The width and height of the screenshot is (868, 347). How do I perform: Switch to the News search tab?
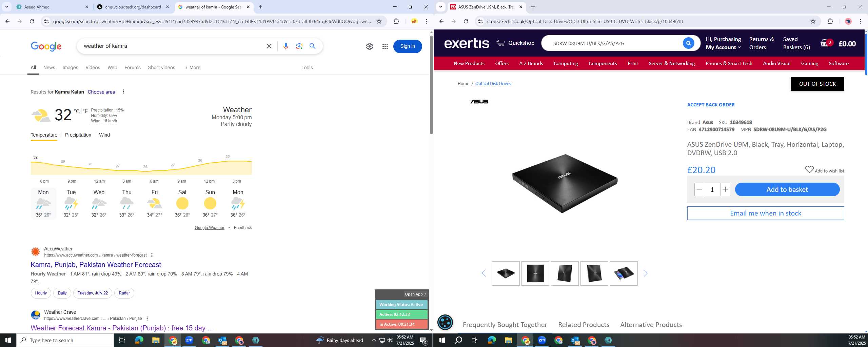(49, 67)
